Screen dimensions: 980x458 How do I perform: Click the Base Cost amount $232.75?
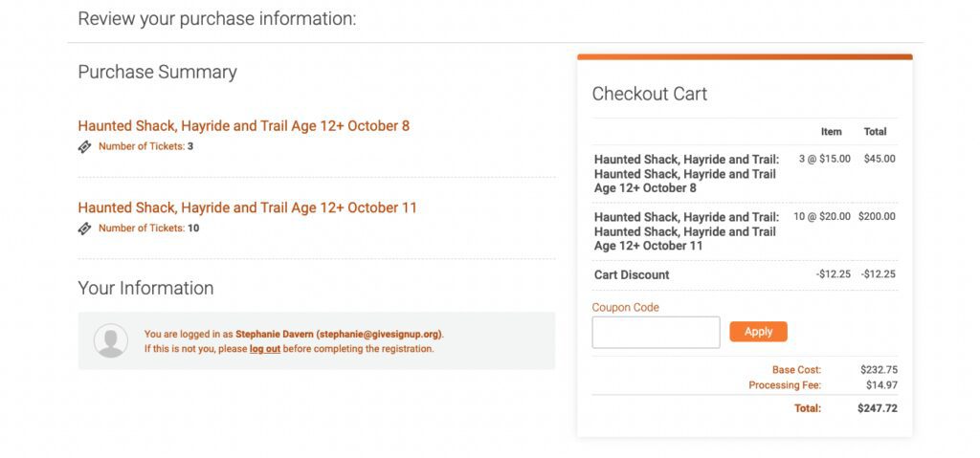[x=880, y=370]
